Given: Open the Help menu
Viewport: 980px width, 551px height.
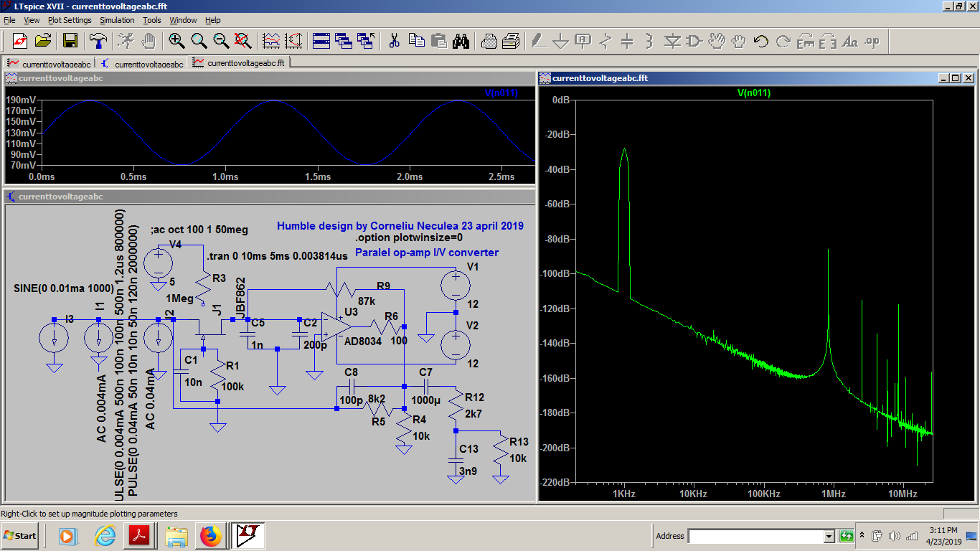Looking at the screenshot, I should (213, 20).
